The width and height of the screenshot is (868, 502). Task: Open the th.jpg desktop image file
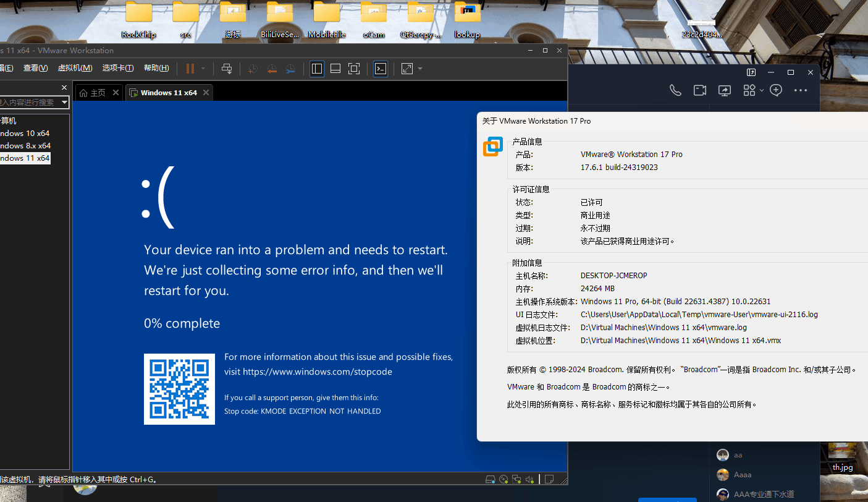click(842, 457)
